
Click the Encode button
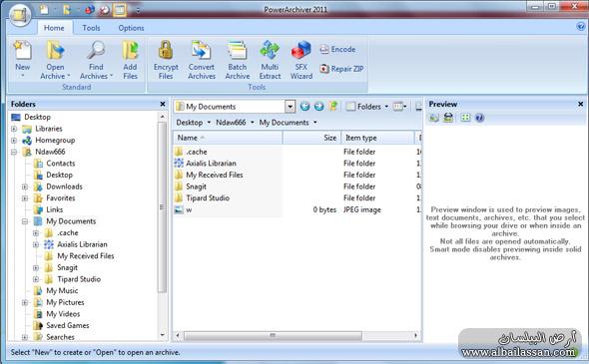tap(337, 49)
